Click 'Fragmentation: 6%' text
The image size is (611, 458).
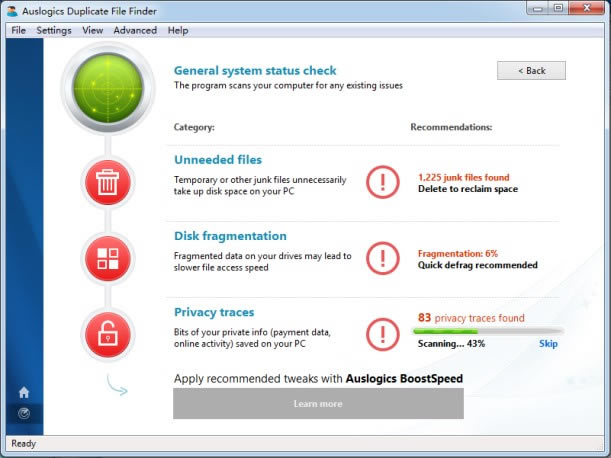click(458, 254)
